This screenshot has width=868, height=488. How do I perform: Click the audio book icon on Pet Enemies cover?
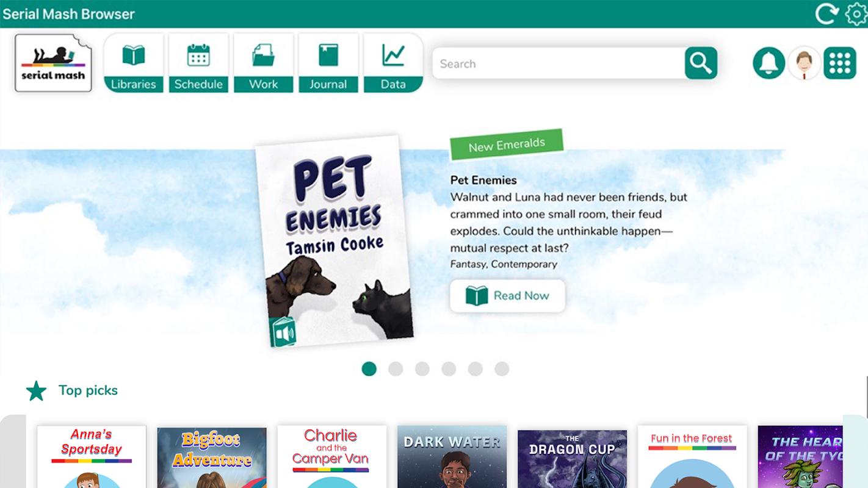(283, 332)
